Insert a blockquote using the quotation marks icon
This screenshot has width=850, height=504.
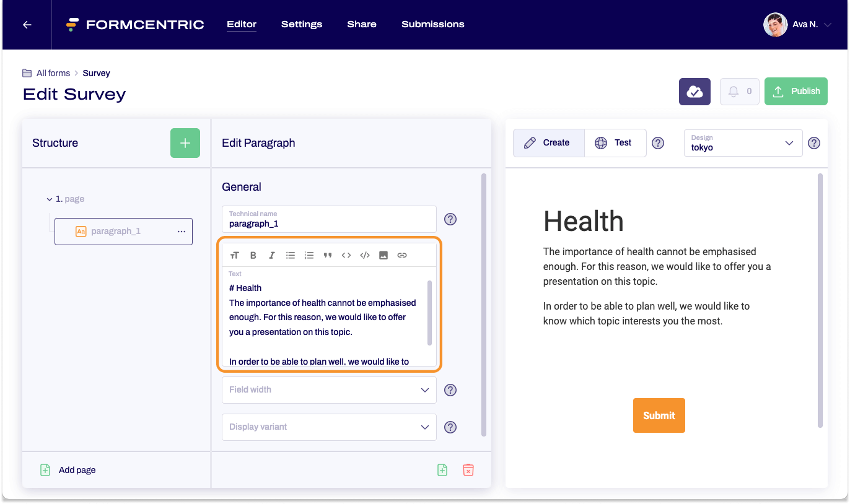(328, 254)
